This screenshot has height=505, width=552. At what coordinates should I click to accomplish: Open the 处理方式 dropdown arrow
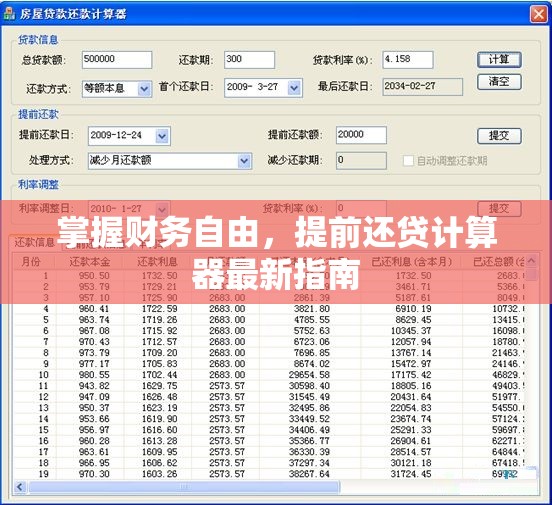pyautogui.click(x=244, y=161)
